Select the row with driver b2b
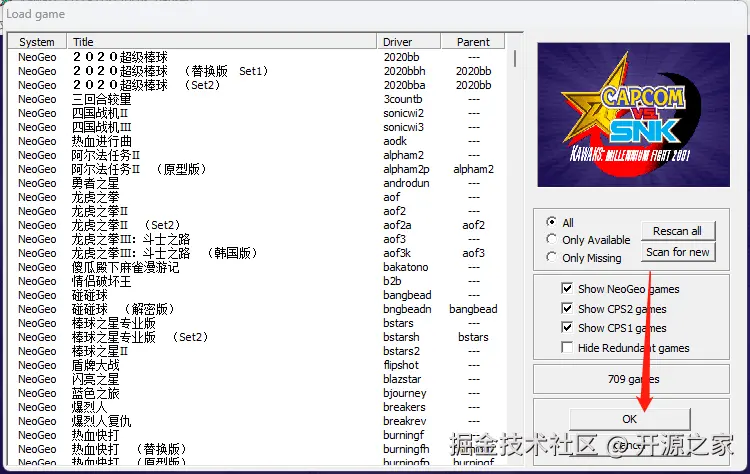This screenshot has height=474, width=750. point(256,281)
